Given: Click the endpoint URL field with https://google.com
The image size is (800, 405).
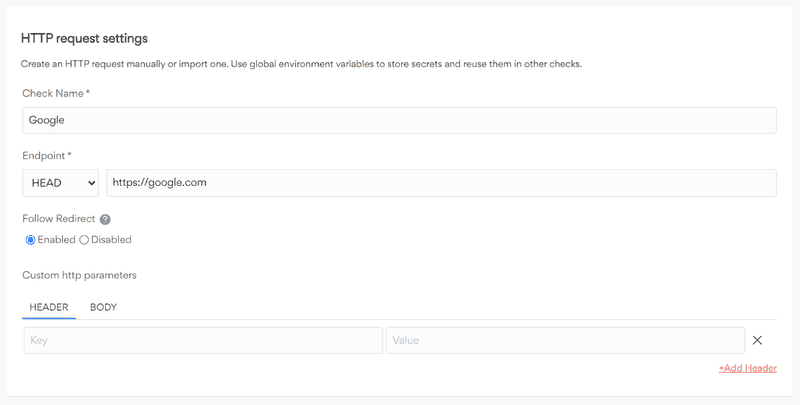Looking at the screenshot, I should pos(441,183).
